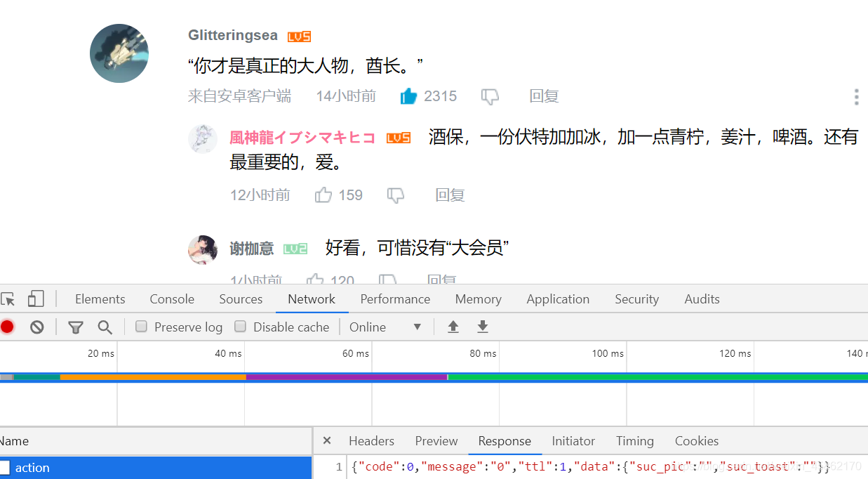Export HAR file using download arrow
868x479 pixels.
coord(482,327)
